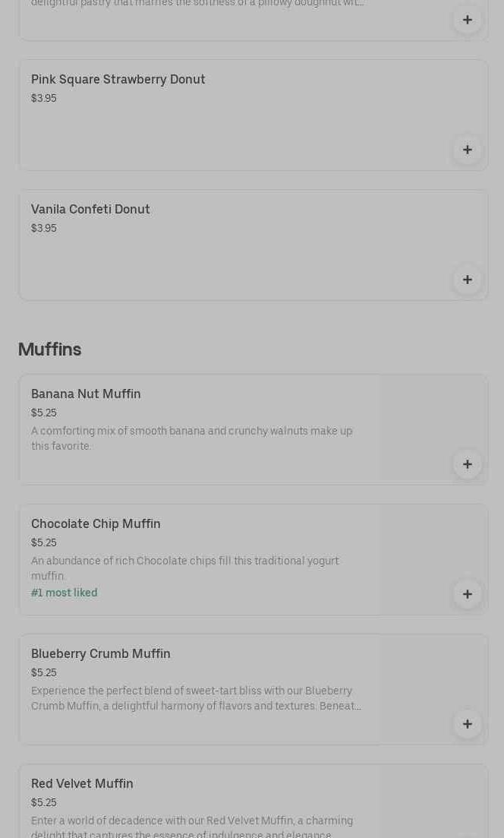
Task: Add Blueberry Crumb Muffin with plus icon
Action: (467, 724)
